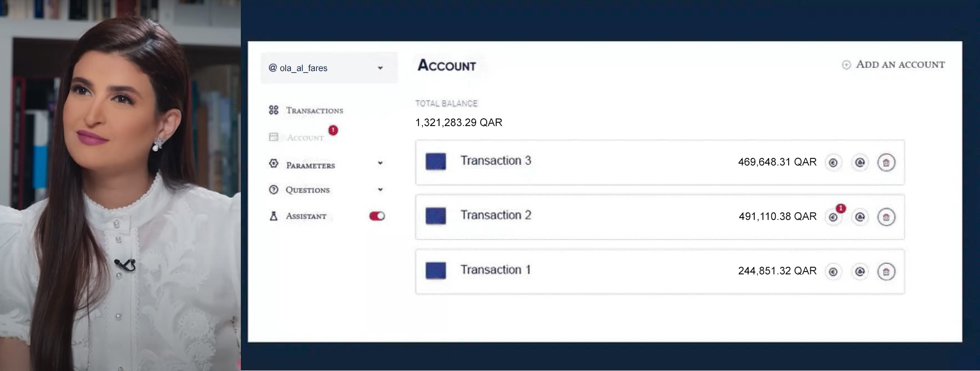Click the 491,110.38 QAR amount
Image resolution: width=980 pixels, height=371 pixels.
[777, 216]
